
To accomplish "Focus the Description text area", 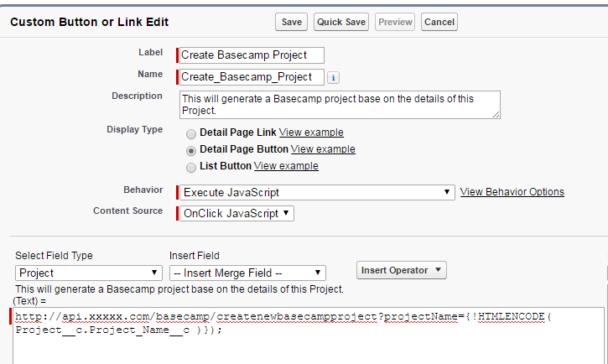I will click(340, 105).
